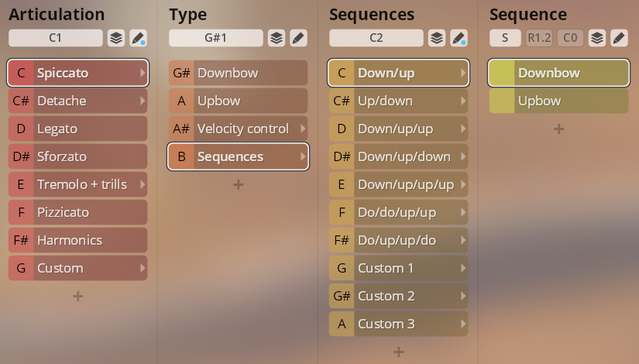
Task: Click the layers icon in the Type column
Action: pyautogui.click(x=277, y=38)
